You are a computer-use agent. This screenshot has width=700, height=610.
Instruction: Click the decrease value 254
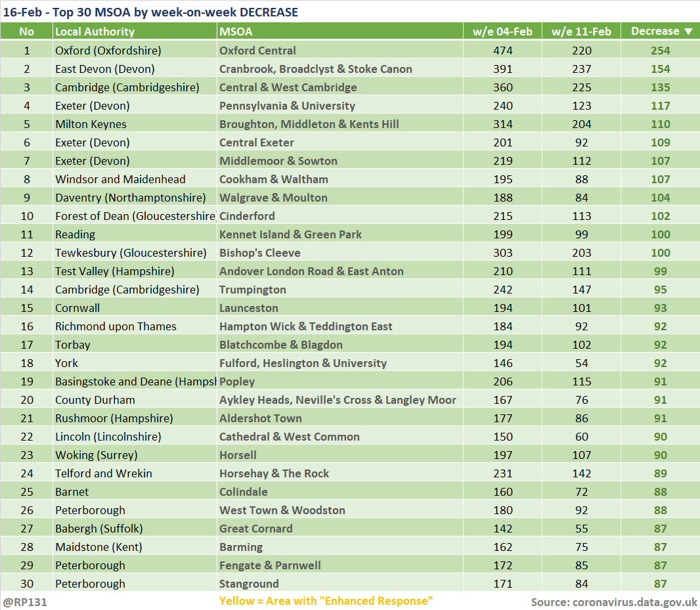tap(660, 51)
